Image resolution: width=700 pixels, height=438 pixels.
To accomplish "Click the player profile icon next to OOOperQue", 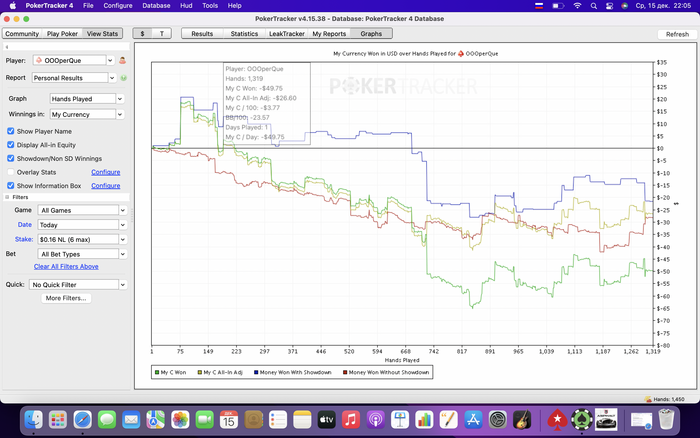I will (122, 60).
